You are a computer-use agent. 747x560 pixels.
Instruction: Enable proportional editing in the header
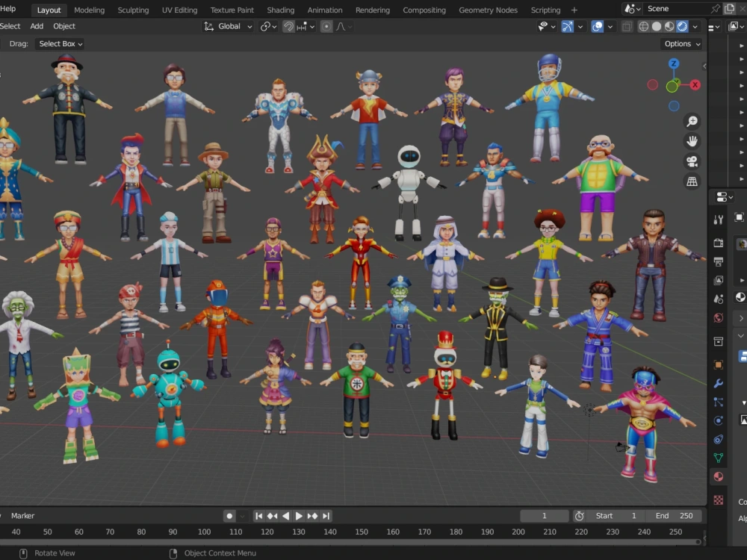click(326, 26)
